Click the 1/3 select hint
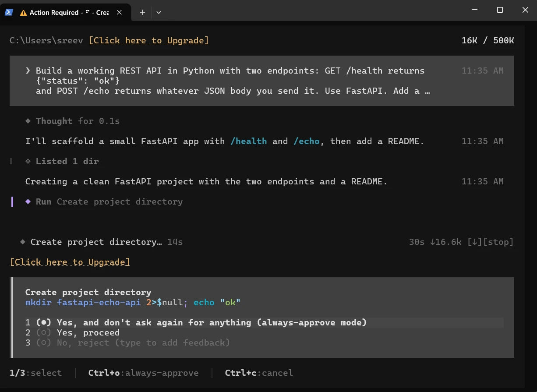 35,373
